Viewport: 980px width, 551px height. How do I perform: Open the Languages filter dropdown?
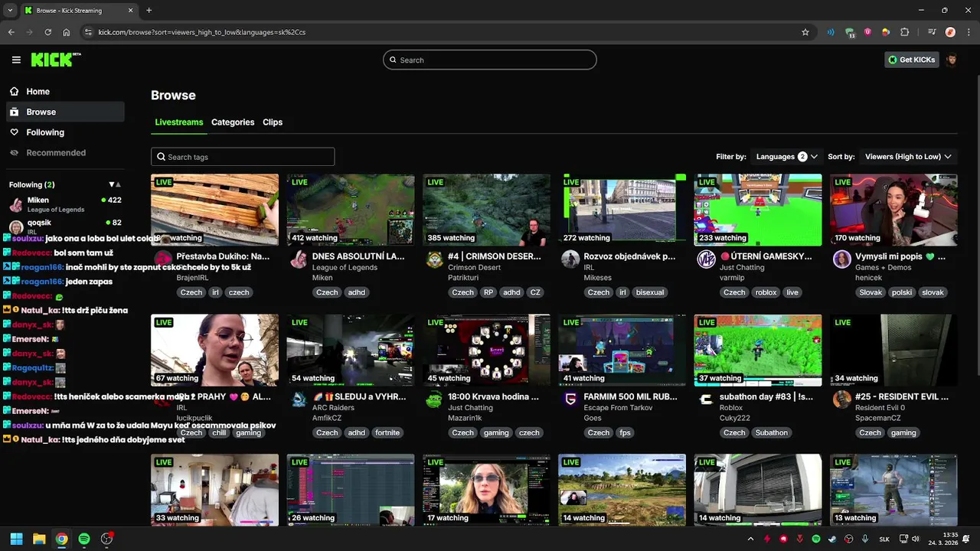coord(787,157)
